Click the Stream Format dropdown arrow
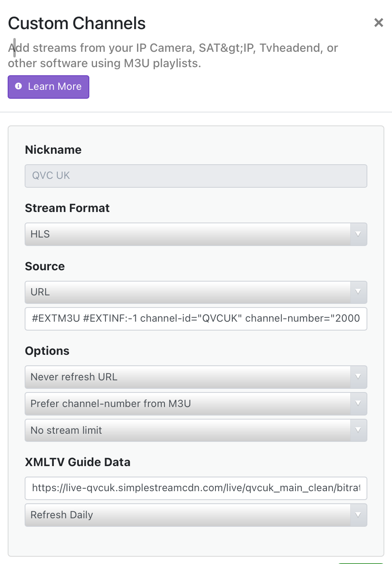This screenshot has width=392, height=564. (358, 234)
